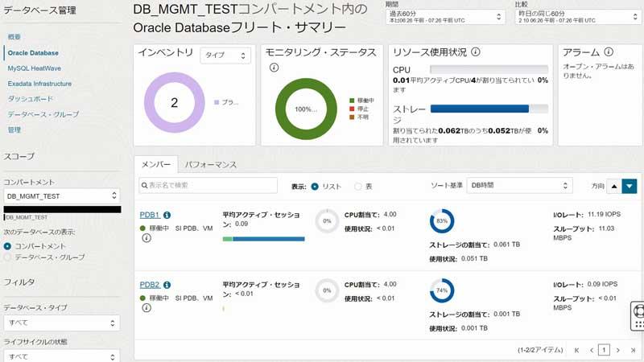
Task: Open データベース・タイプ filter dropdown
Action: pyautogui.click(x=62, y=323)
